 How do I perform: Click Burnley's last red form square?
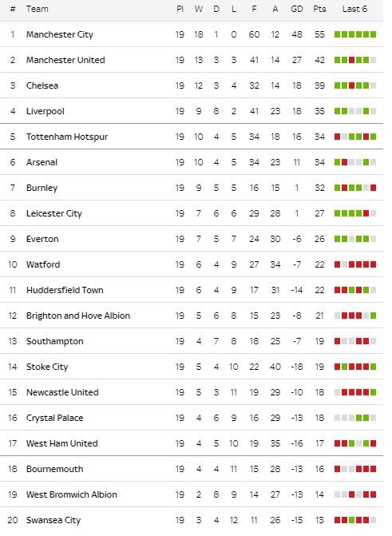click(x=373, y=188)
